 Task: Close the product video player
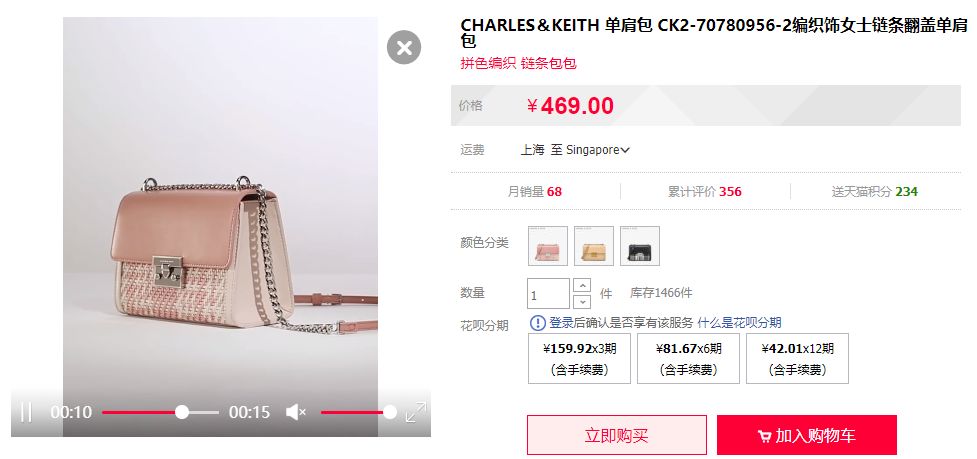[404, 47]
